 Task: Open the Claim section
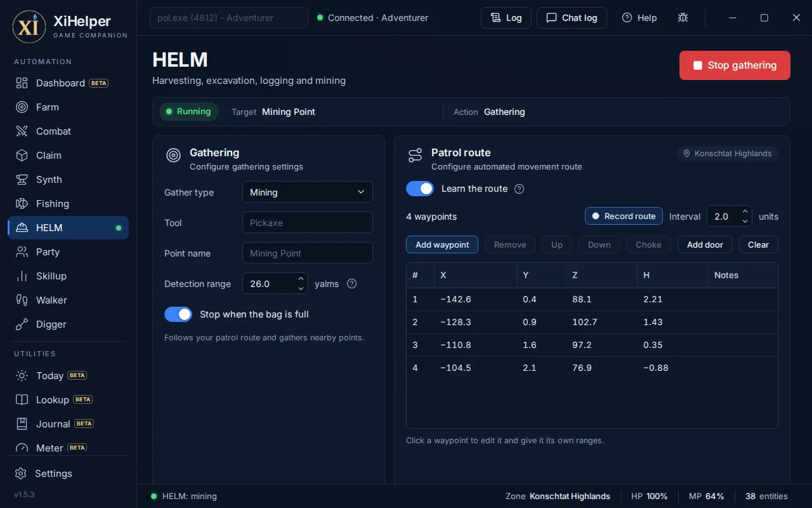tap(69, 156)
